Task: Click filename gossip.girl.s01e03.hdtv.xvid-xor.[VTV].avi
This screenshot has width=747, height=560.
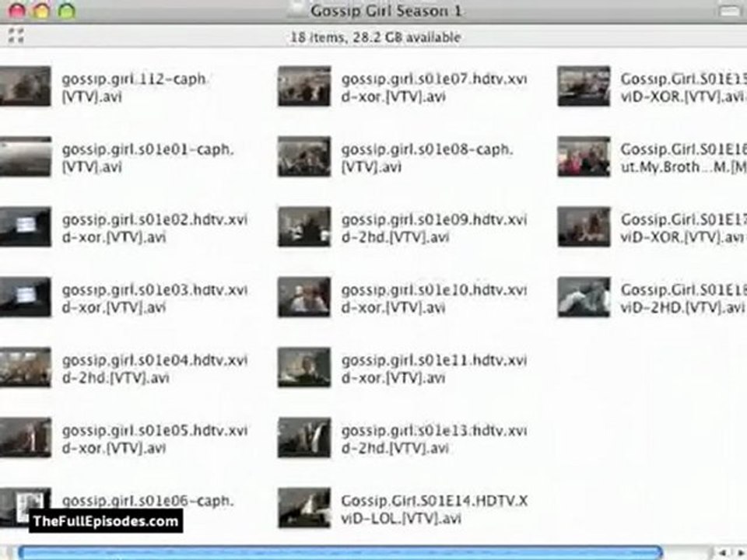Action: pos(155,299)
